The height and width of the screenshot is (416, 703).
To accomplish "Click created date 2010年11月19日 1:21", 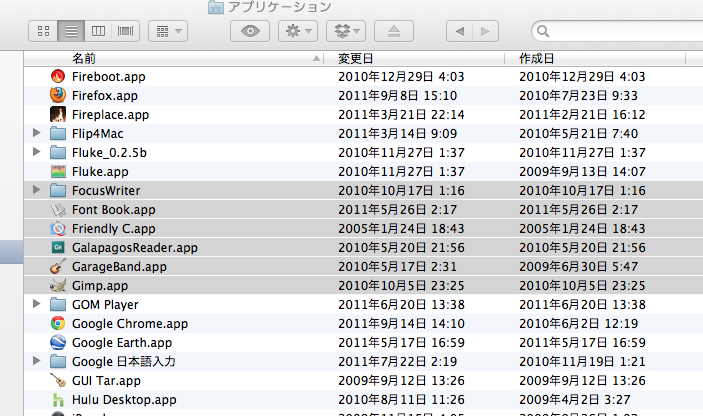I will pos(582,362).
